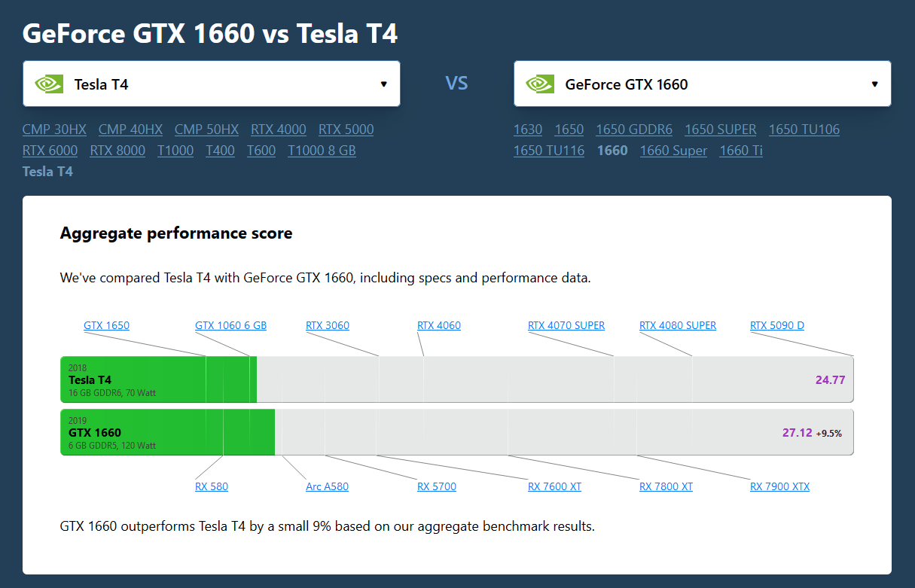Open the T400 link
This screenshot has height=588, width=915.
tap(220, 151)
